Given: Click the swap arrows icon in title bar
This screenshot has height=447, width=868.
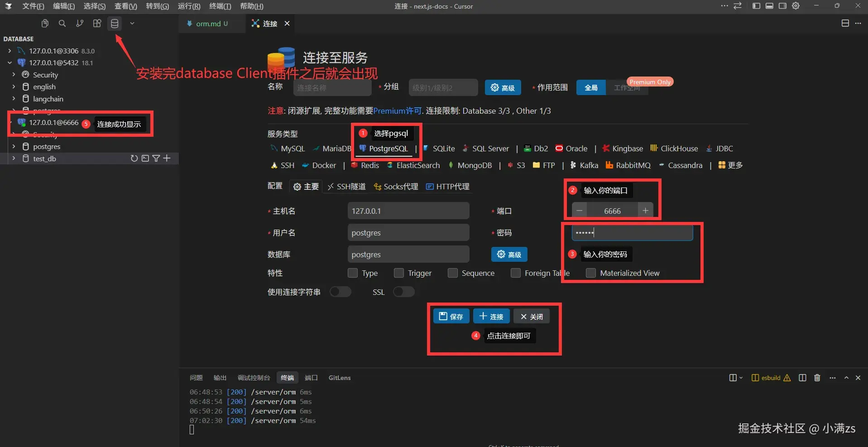Looking at the screenshot, I should tap(738, 6).
